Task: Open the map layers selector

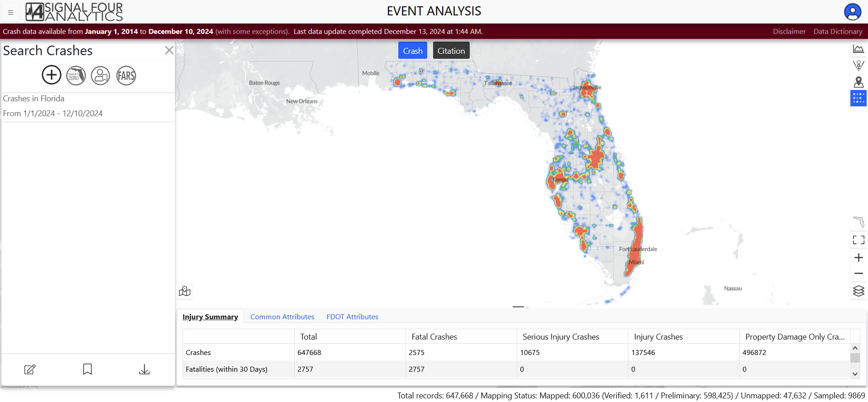Action: click(x=859, y=291)
